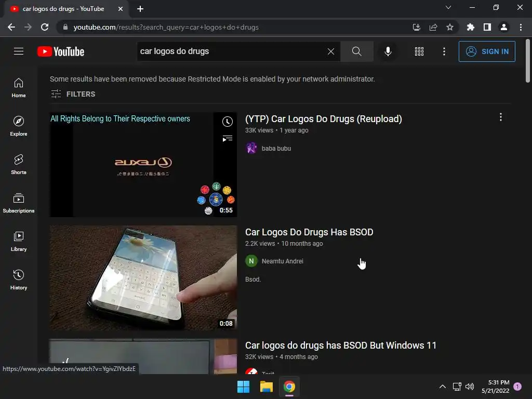Play the phone keyboard thumbnail video
Image resolution: width=532 pixels, height=399 pixels.
(x=143, y=278)
